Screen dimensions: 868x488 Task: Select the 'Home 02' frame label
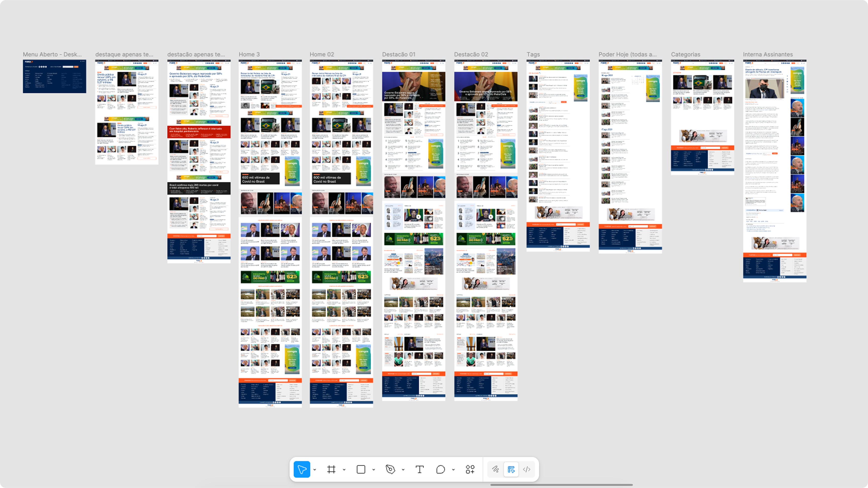click(x=322, y=54)
